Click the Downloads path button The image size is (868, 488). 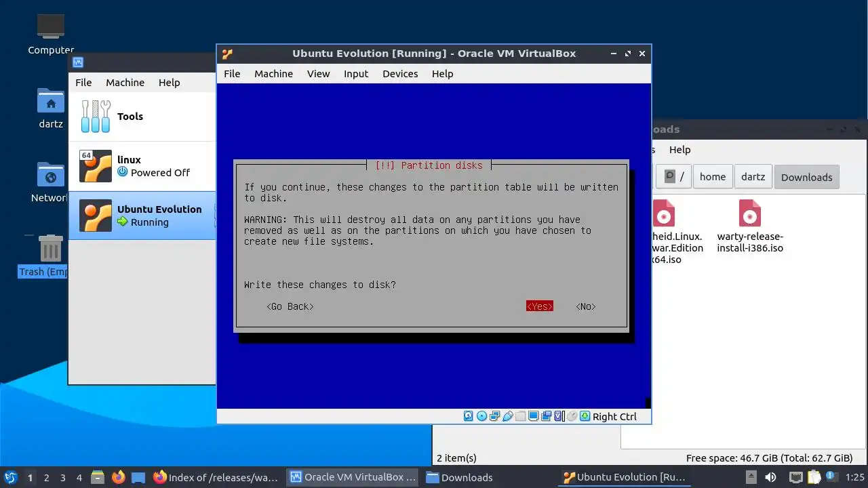click(x=806, y=177)
